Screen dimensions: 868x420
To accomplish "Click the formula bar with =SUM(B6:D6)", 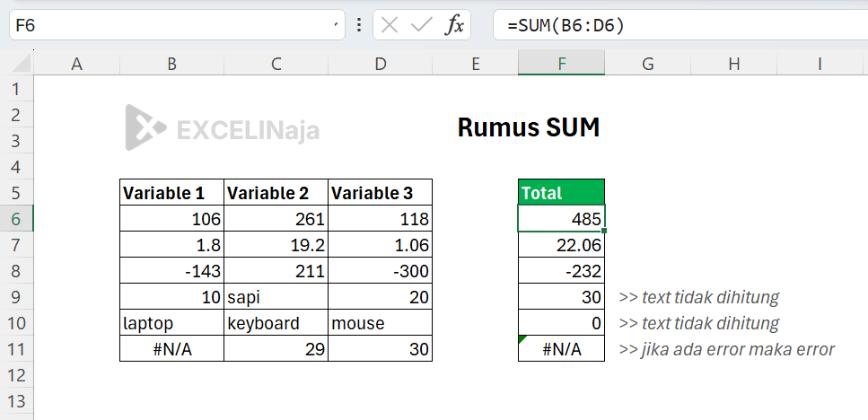I will click(x=680, y=25).
